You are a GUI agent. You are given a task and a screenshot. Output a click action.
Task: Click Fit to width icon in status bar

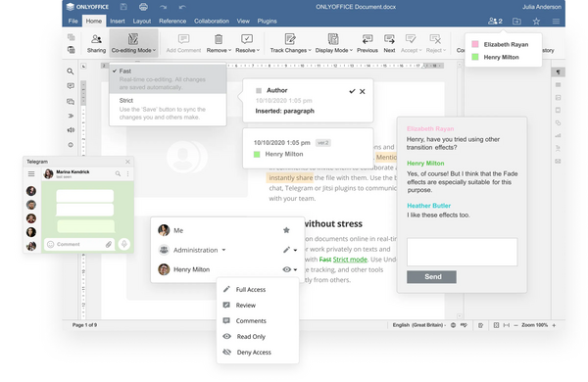pyautogui.click(x=507, y=325)
